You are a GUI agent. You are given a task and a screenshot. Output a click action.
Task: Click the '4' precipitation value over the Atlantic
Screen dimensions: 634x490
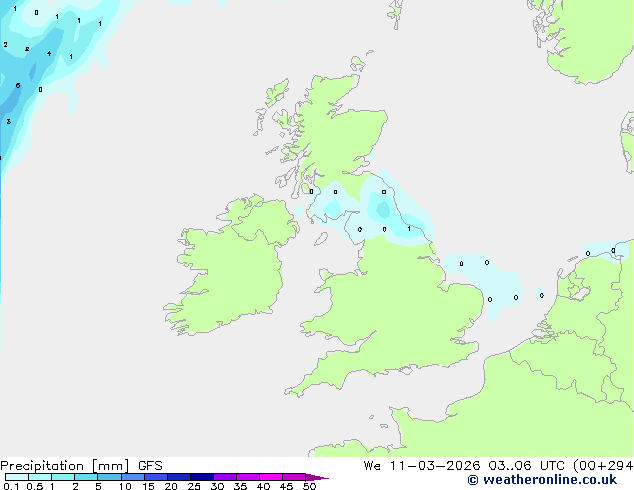pos(49,53)
